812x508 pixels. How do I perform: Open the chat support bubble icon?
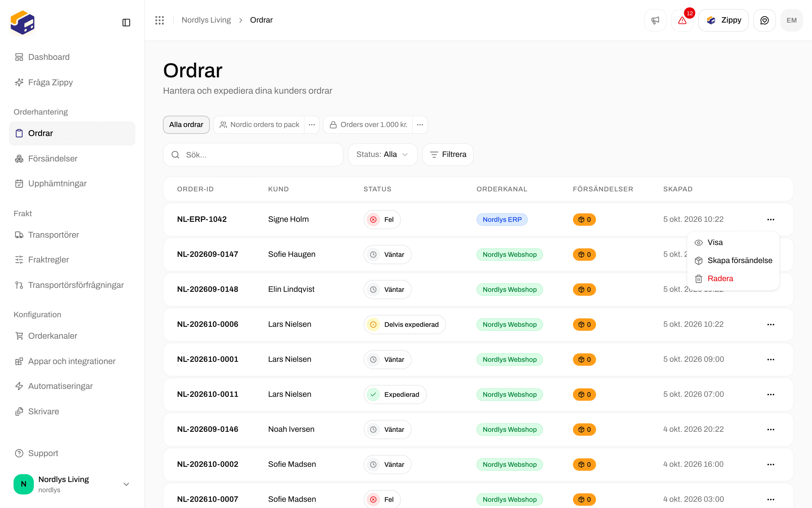[x=764, y=20]
